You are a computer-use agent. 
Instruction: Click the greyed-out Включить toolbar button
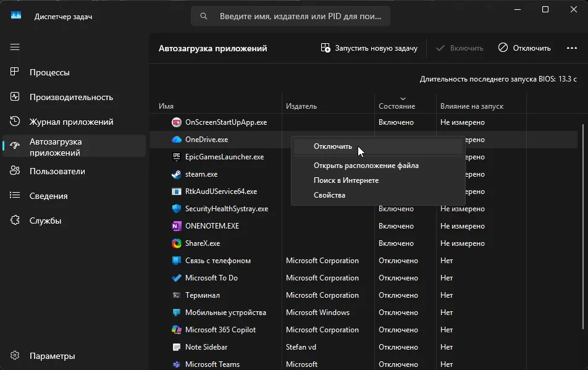pos(460,48)
